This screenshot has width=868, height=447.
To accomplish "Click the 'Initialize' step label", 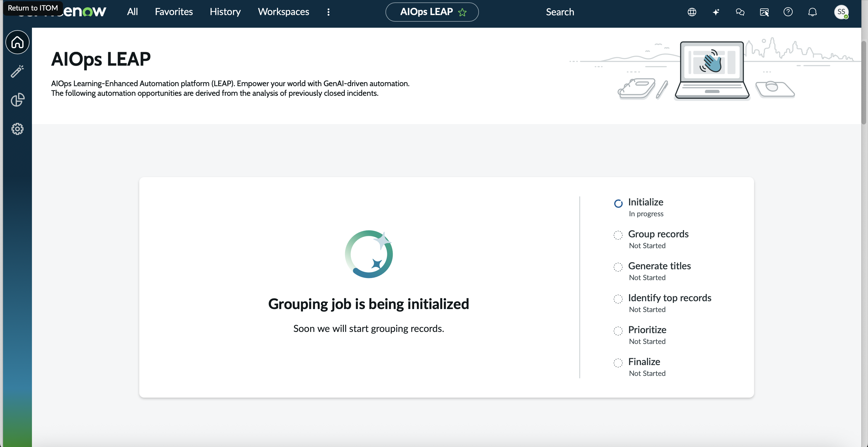I will [646, 202].
